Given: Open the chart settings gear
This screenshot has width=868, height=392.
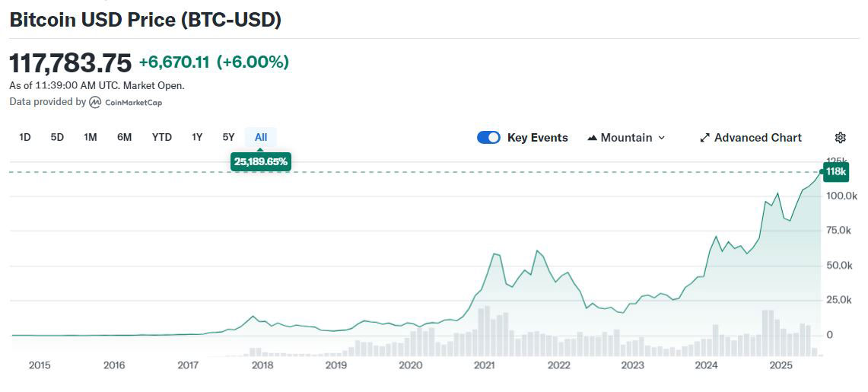Looking at the screenshot, I should click(x=840, y=138).
